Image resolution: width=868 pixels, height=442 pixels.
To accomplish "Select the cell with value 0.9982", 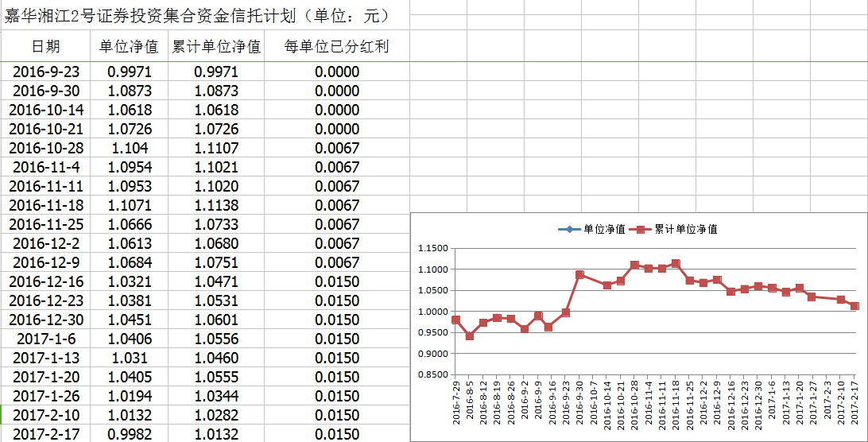I will pyautogui.click(x=129, y=434).
